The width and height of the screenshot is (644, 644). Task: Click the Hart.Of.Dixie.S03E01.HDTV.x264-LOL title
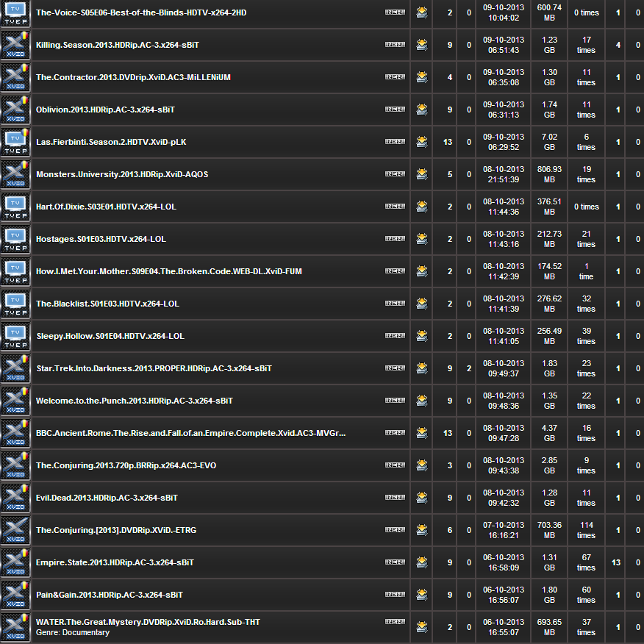(x=106, y=207)
